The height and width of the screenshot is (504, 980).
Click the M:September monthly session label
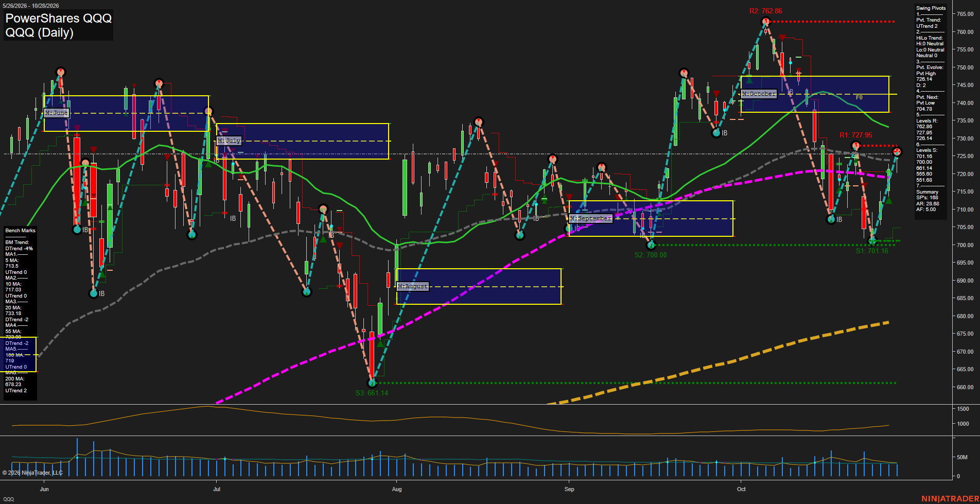pyautogui.click(x=591, y=218)
